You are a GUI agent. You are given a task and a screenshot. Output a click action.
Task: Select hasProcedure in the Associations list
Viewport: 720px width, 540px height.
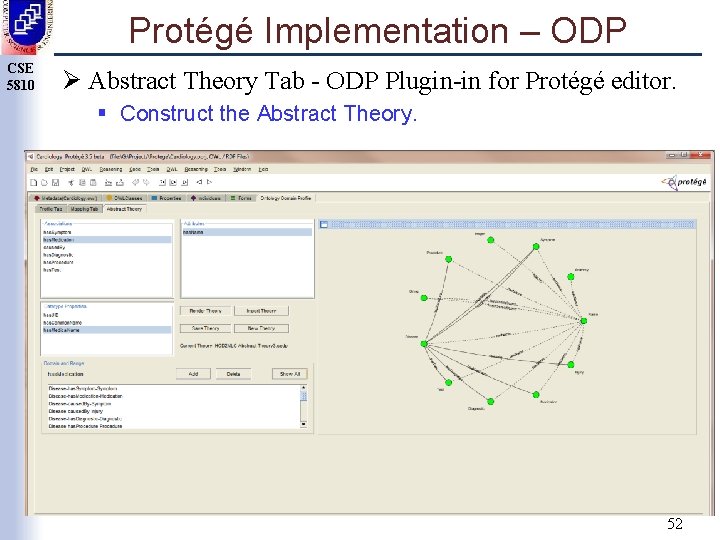pos(107,262)
